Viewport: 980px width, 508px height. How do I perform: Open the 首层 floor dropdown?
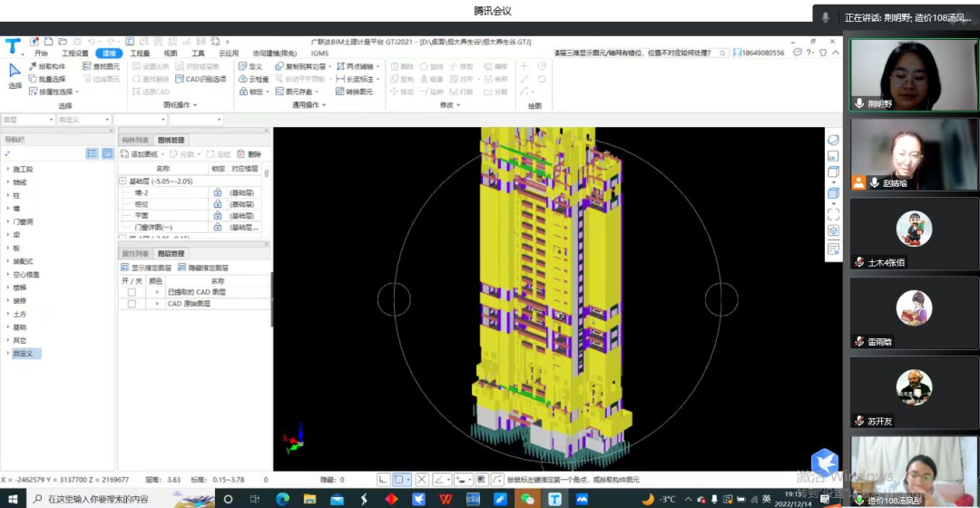pos(28,120)
